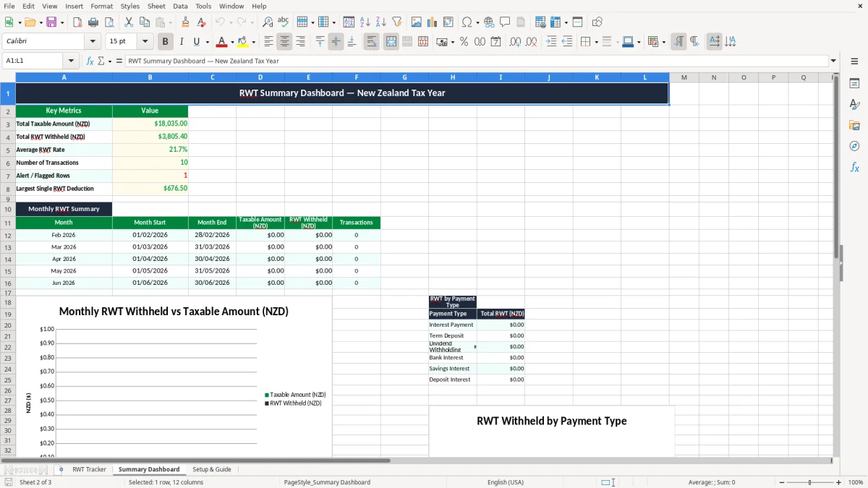Click the Print icon
The image size is (868, 488).
click(93, 22)
